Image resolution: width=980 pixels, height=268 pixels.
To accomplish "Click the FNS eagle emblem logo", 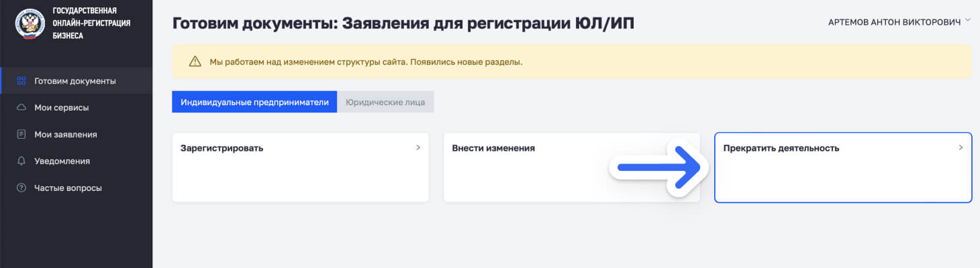I will 29,23.
